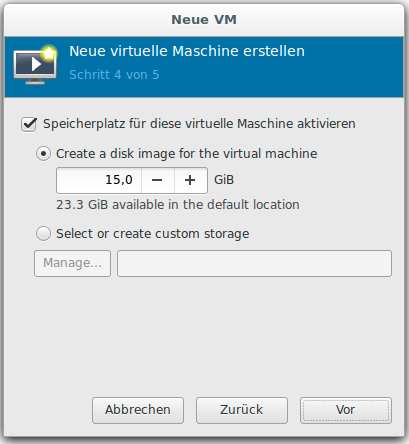
Task: Click the Speicherplatz aktivieren label text
Action: point(199,124)
